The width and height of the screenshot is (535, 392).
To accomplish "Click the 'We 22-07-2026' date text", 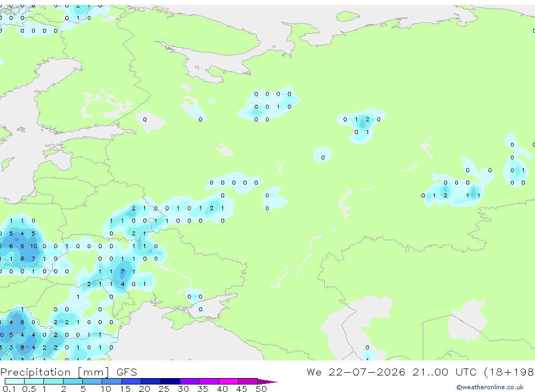I will tap(356, 372).
